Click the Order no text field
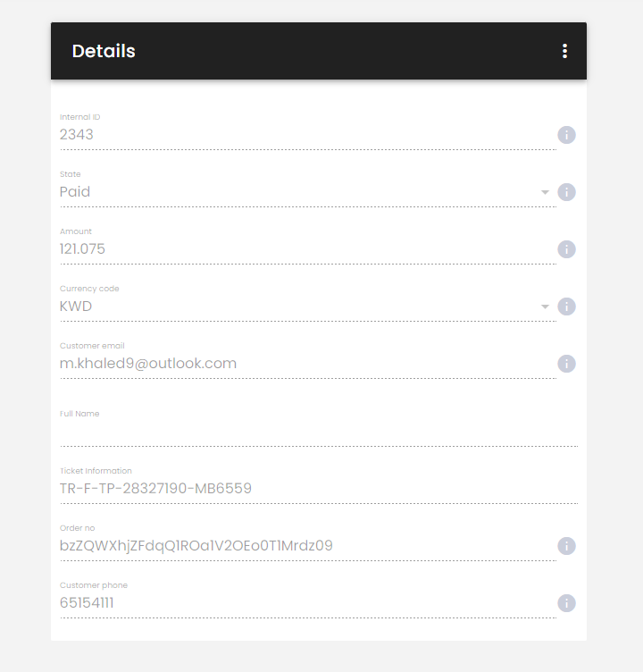The image size is (643, 672). 308,546
